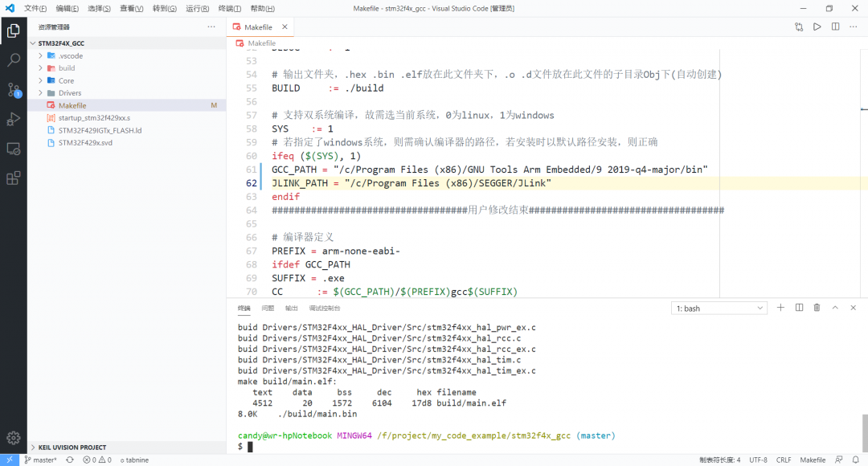Split the editor to the right
Screen dimensions: 868x466
coord(835,27)
